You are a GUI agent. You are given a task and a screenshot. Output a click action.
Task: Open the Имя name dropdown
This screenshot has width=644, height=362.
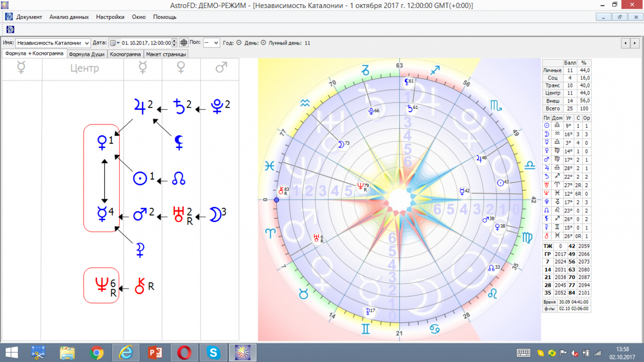click(86, 43)
